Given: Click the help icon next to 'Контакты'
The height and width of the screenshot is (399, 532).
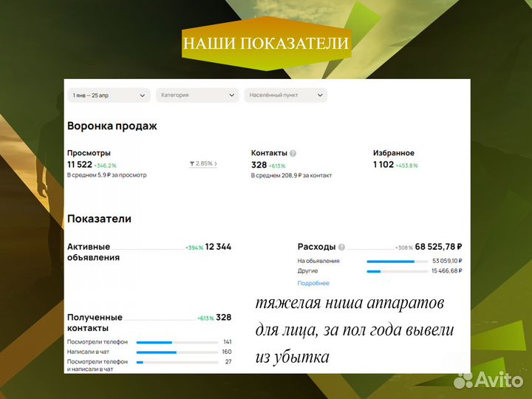Looking at the screenshot, I should 293,154.
